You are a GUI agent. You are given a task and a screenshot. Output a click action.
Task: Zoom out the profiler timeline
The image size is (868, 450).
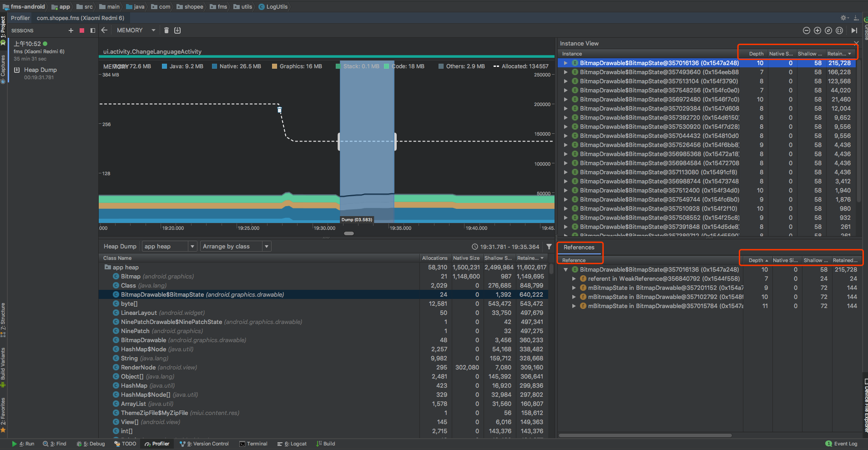pos(806,30)
